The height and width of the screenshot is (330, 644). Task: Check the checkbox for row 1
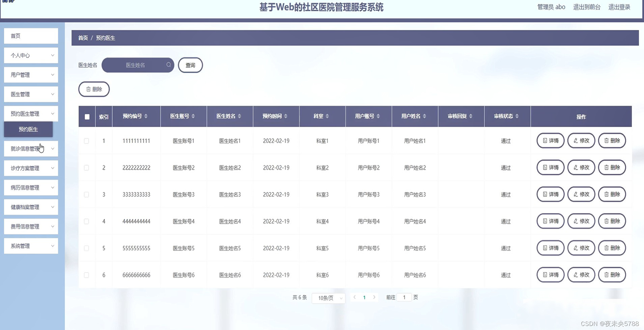86,141
